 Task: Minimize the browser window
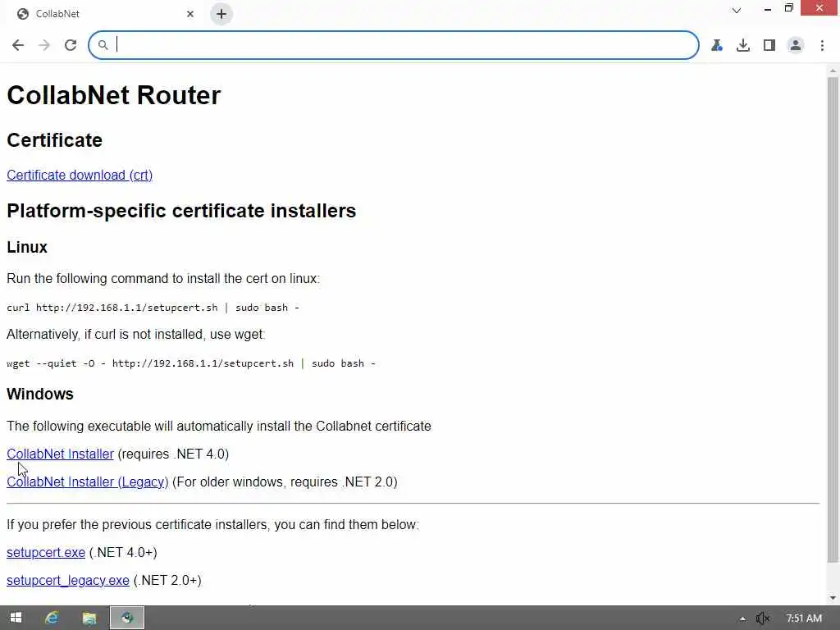768,8
